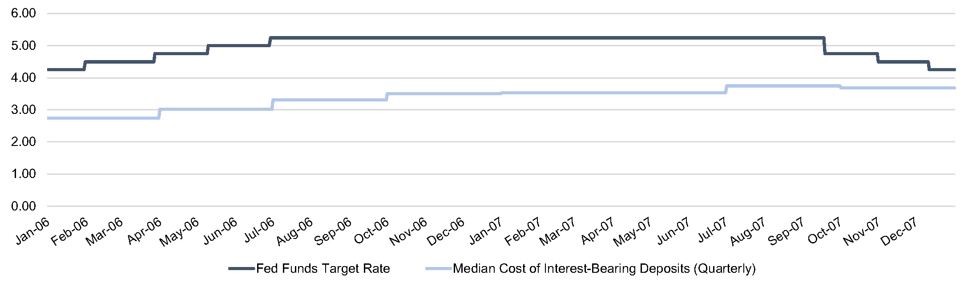The image size is (980, 287).
Task: Click the light blue Median Cost legend swatch
Action: pos(439,269)
